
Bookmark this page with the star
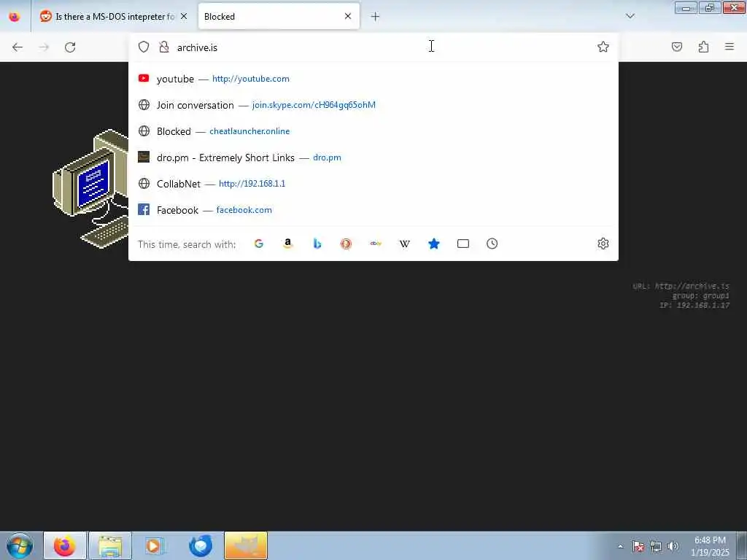tap(603, 47)
